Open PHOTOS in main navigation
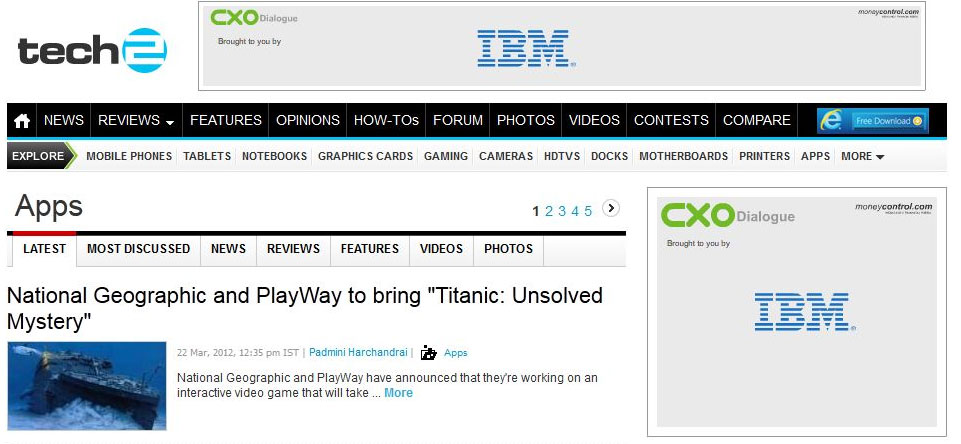961x444 pixels. pyautogui.click(x=526, y=120)
